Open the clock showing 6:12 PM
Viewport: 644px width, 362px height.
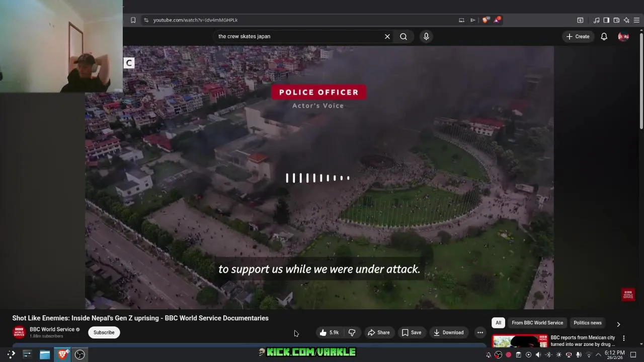pos(614,355)
